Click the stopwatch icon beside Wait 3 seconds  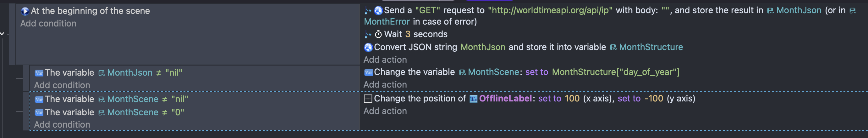coord(378,34)
